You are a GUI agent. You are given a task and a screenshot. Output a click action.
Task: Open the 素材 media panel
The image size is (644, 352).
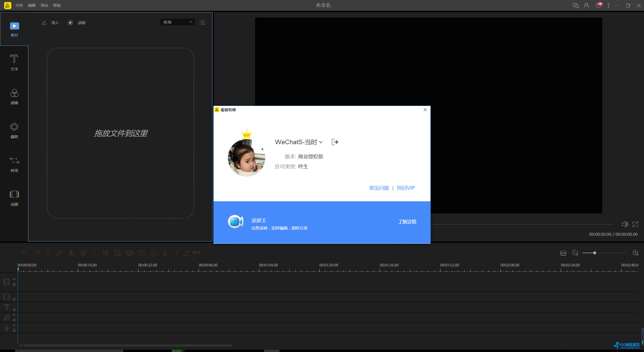[x=14, y=29]
